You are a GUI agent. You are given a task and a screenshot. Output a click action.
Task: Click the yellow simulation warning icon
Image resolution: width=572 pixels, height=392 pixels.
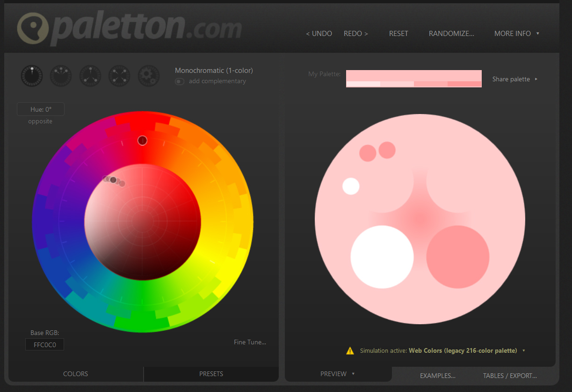click(x=350, y=350)
